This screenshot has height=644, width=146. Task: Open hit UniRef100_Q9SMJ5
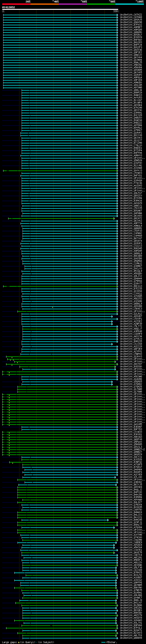click(131, 20)
